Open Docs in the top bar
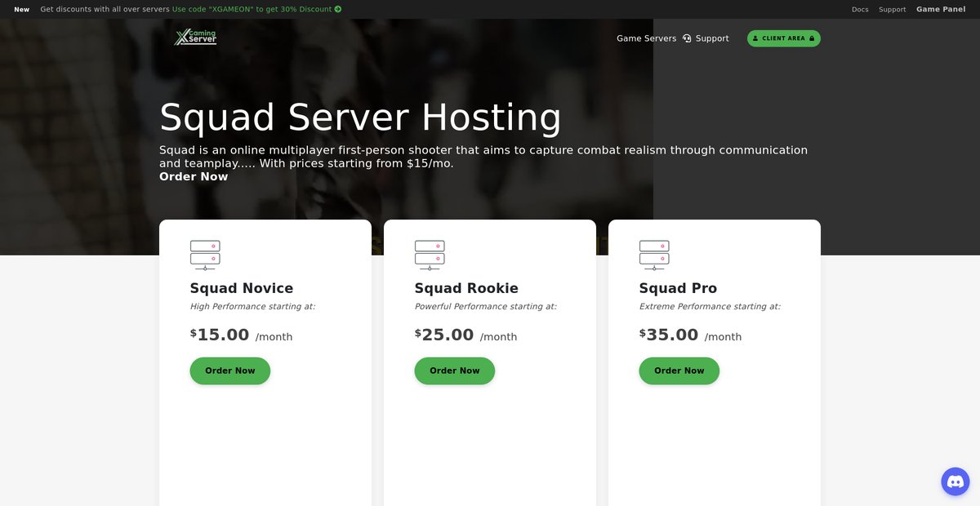 pyautogui.click(x=860, y=10)
